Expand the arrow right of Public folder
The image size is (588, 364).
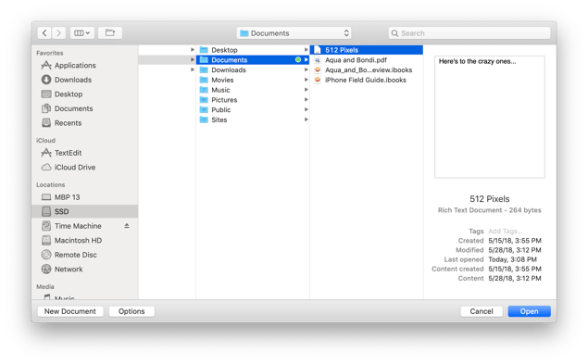click(x=306, y=109)
